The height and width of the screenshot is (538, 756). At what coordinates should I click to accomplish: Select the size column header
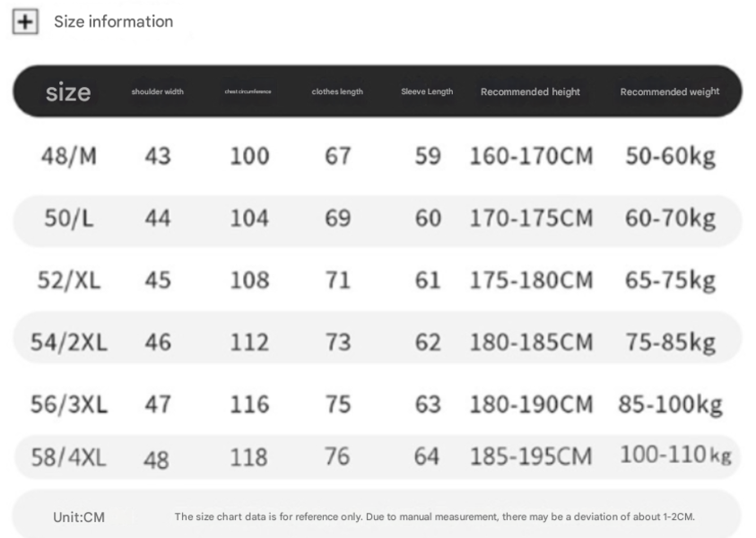click(68, 91)
